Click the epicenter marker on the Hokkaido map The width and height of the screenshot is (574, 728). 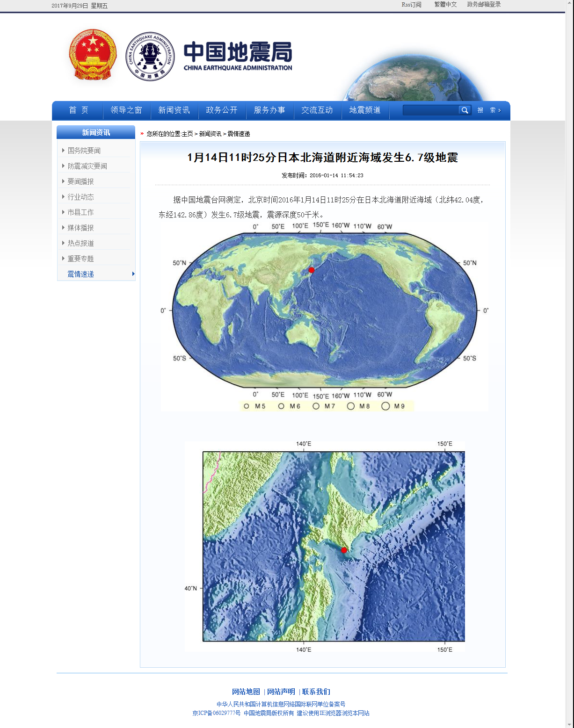click(344, 550)
